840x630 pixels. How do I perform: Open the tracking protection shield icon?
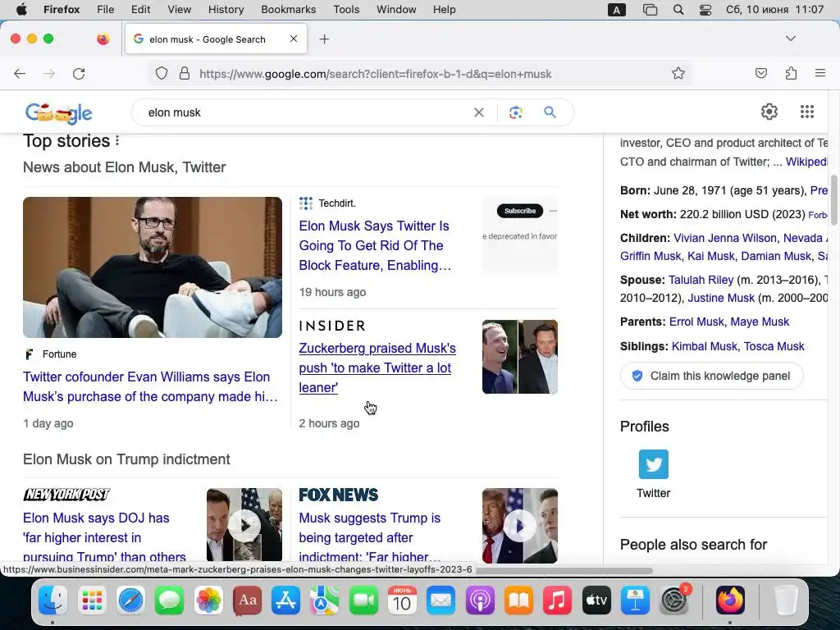click(x=162, y=73)
